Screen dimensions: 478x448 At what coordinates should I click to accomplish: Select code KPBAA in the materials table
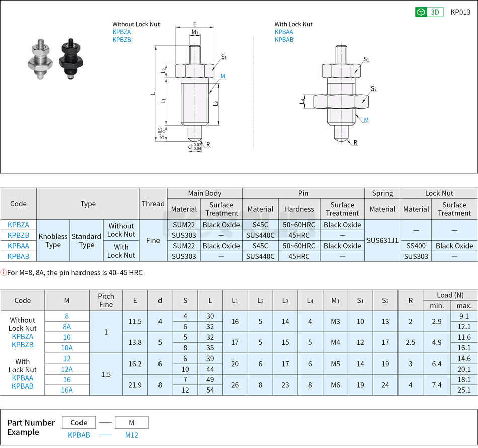pyautogui.click(x=18, y=246)
